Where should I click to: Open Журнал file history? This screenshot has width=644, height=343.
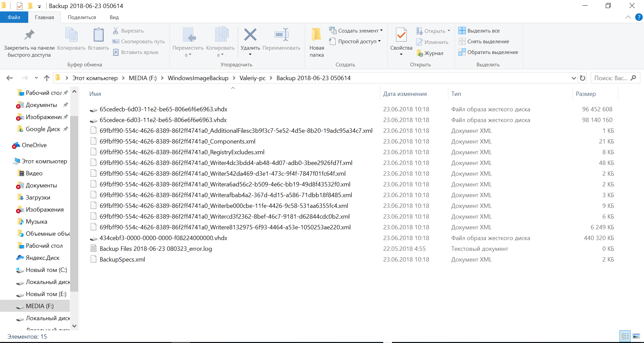430,53
